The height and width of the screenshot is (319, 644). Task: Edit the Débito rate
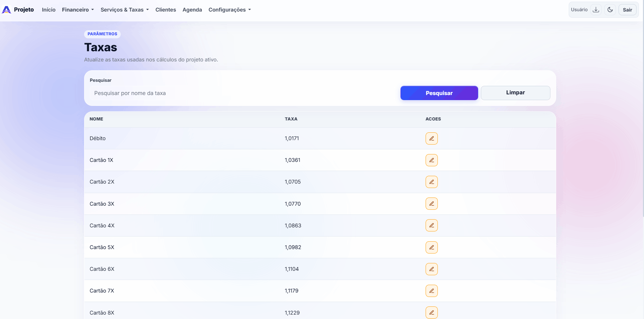click(x=432, y=138)
